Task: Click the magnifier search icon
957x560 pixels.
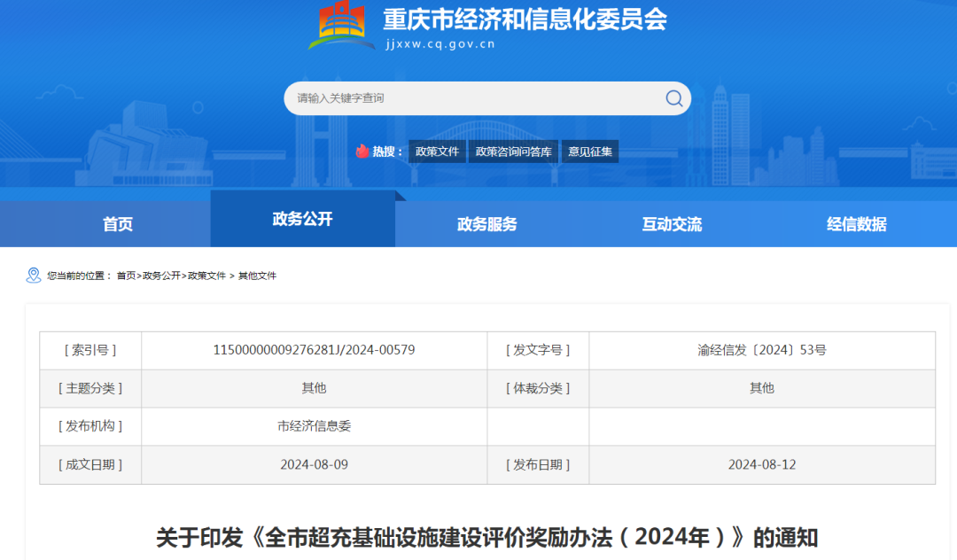Action: tap(673, 98)
